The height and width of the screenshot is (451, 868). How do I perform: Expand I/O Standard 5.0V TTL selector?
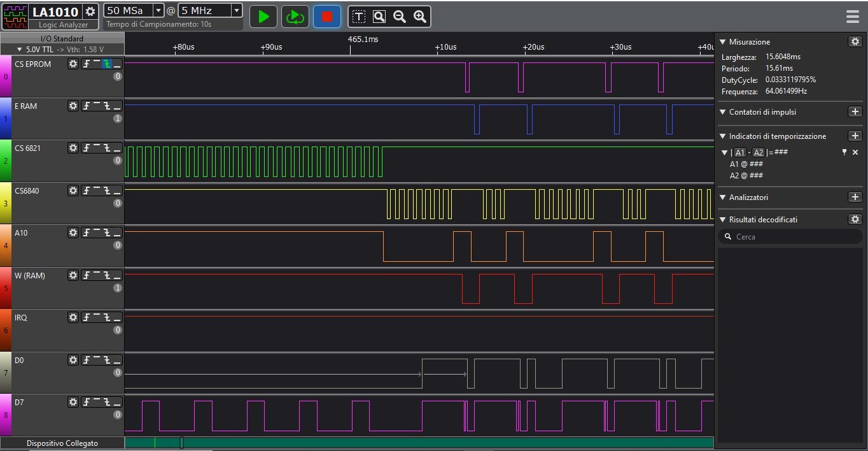tap(62, 49)
